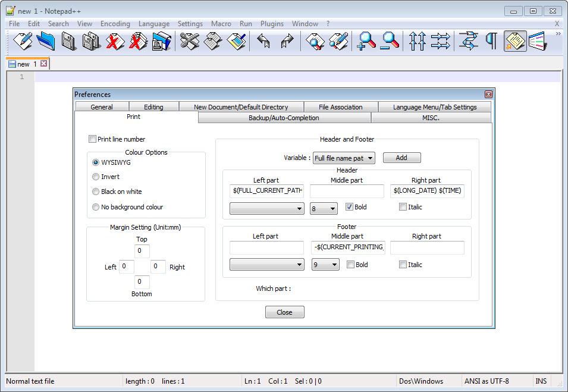Open New Document/Default Directory tab
Image resolution: width=568 pixels, height=392 pixels.
point(241,107)
